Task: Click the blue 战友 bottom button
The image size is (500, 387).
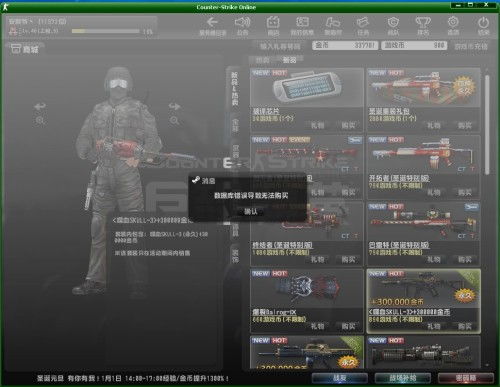Action: pos(340,378)
